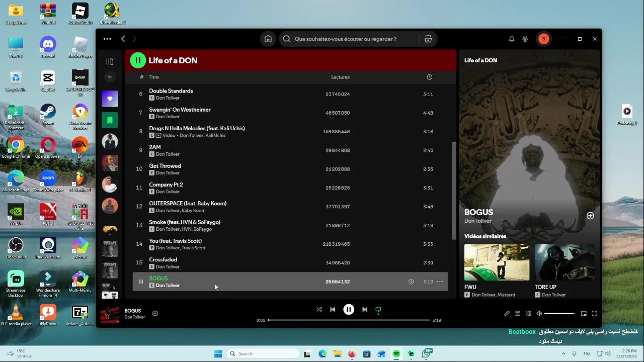Viewport: 644px width, 362px height.
Task: Open Baby Keem artist link under OUTERSPACE
Action: point(194,211)
